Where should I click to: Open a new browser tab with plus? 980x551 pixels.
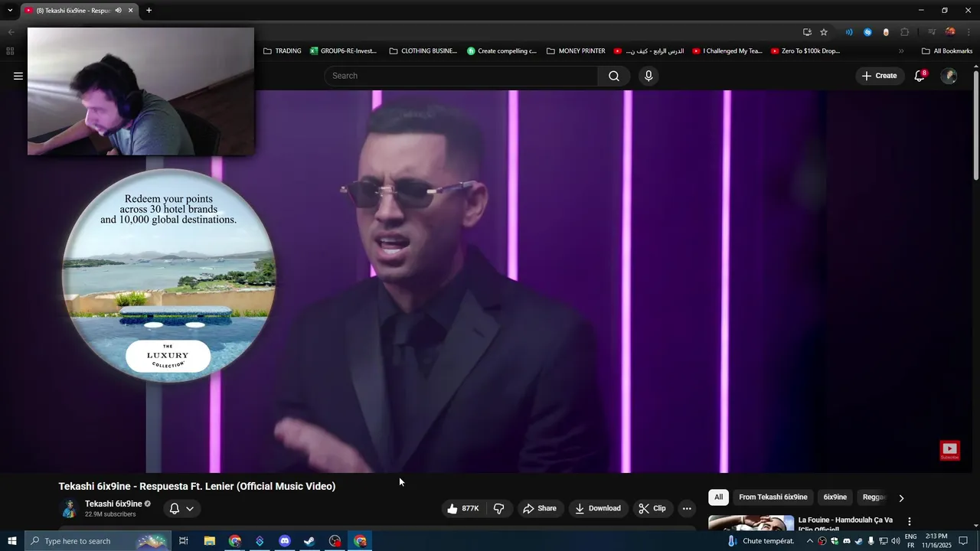(x=149, y=10)
